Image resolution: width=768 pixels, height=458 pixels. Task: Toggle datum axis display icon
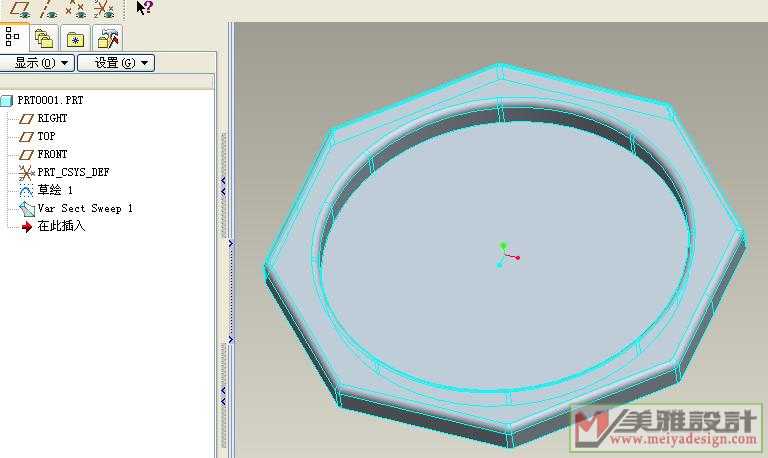(x=48, y=9)
